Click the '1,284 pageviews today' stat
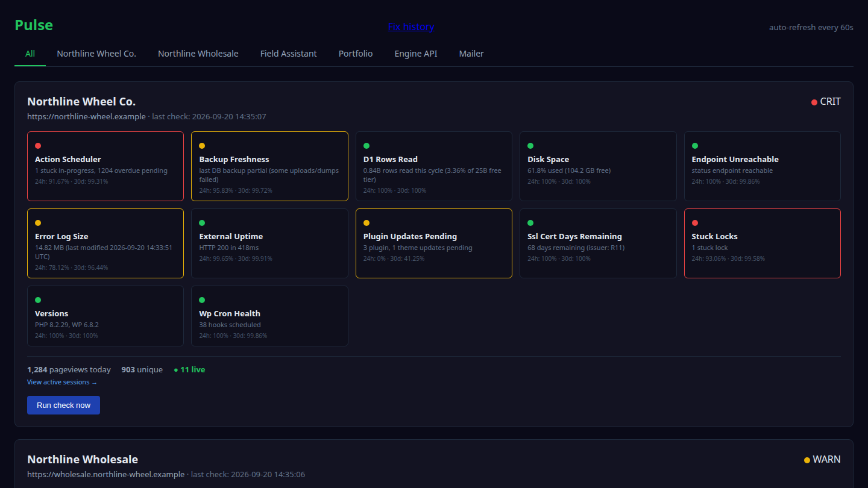Screen dimensions: 868x488 coord(69,369)
